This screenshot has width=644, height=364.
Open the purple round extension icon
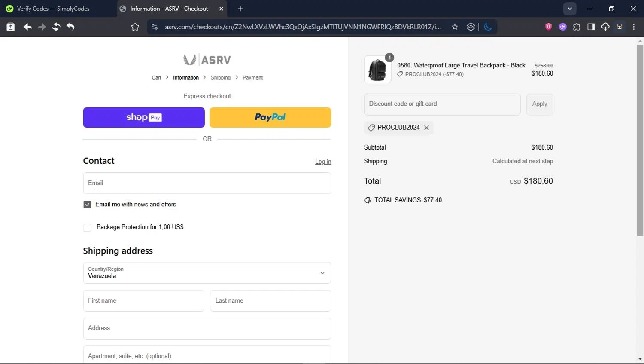coord(562,27)
